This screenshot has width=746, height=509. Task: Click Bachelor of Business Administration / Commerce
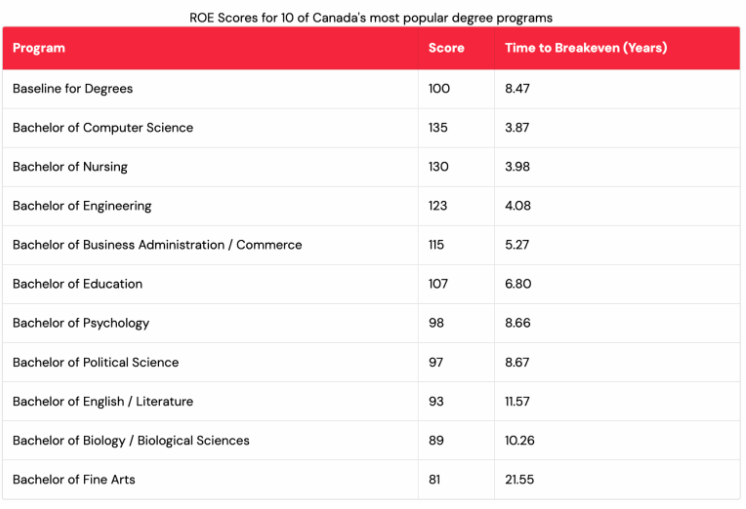click(157, 245)
